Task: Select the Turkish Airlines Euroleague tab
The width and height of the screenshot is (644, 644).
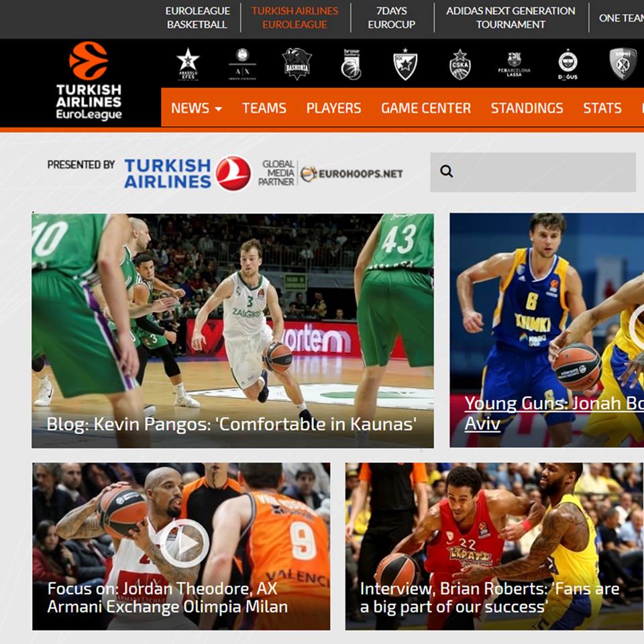Action: 295,17
